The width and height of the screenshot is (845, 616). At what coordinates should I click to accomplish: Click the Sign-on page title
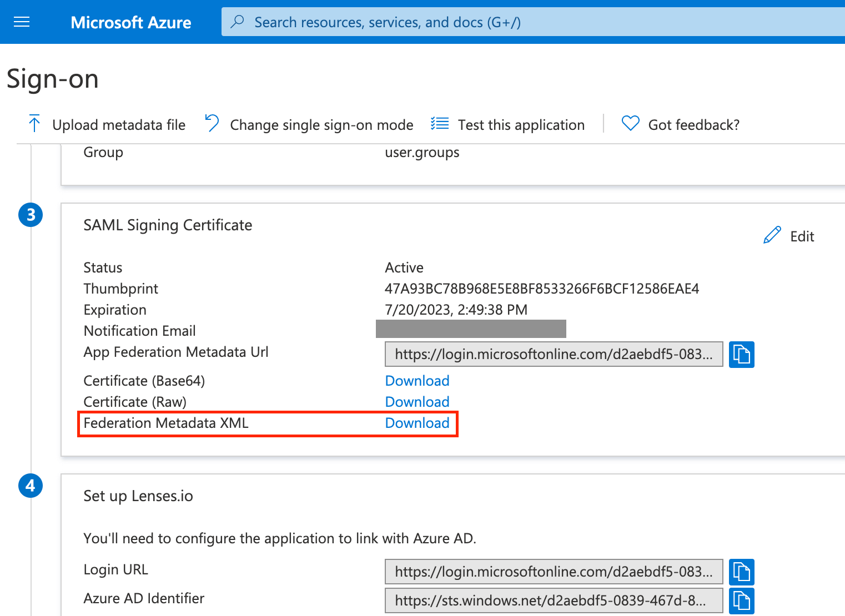pos(53,79)
